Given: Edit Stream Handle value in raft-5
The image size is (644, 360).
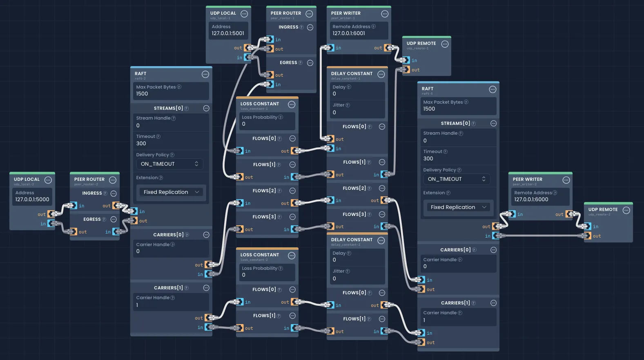Looking at the screenshot, I should tap(458, 137).
